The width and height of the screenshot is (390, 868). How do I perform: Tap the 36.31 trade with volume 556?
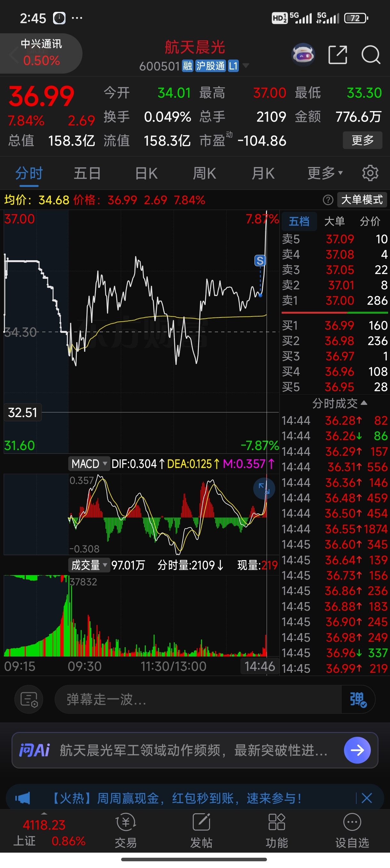coord(335,467)
